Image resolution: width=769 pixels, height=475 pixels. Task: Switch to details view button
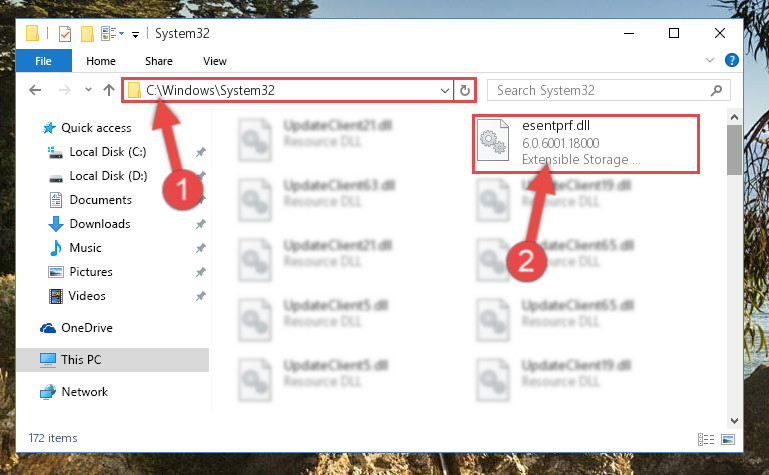pyautogui.click(x=706, y=439)
